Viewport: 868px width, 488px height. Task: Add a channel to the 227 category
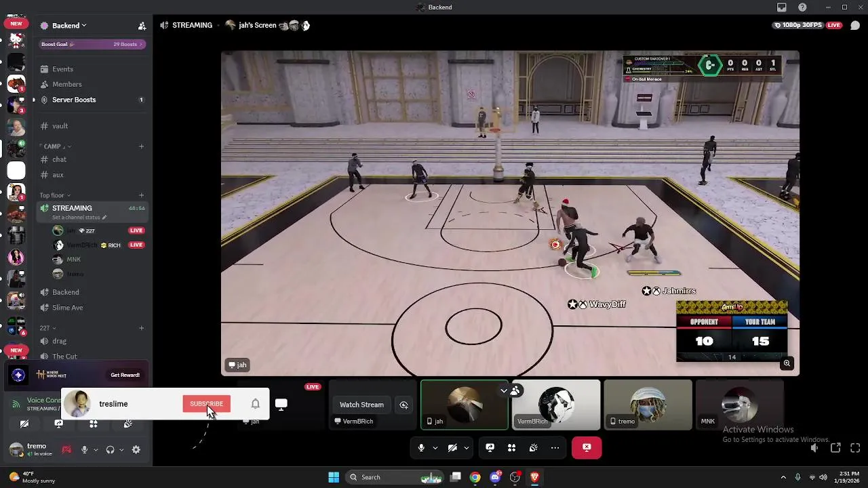pos(141,328)
